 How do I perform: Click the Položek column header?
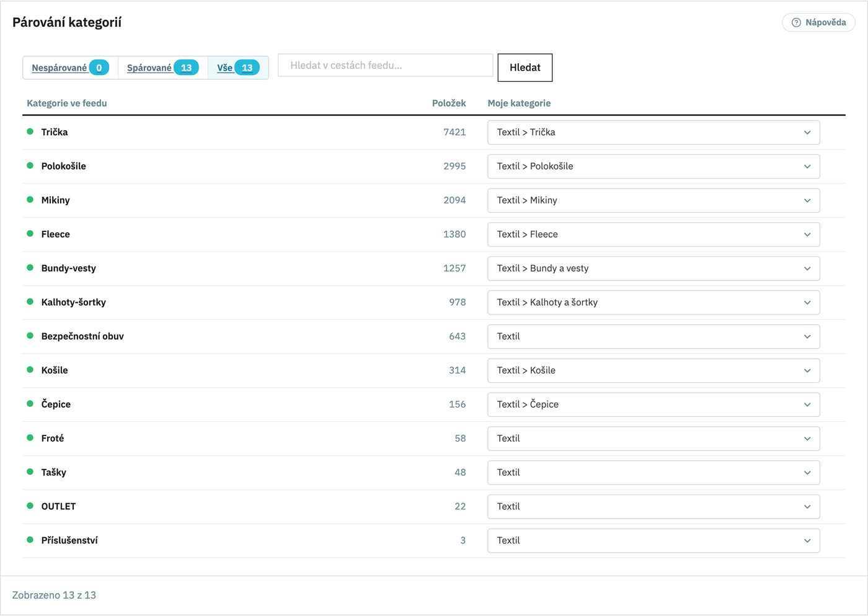(x=449, y=103)
